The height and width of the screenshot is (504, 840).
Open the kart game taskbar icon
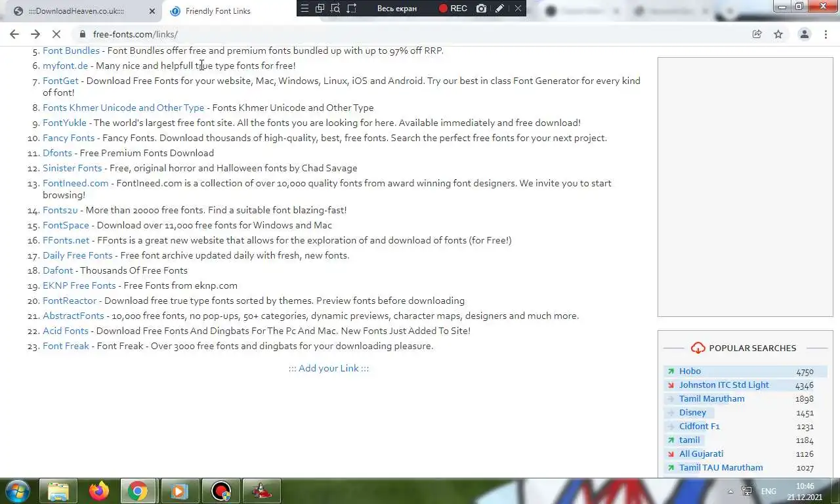(262, 491)
